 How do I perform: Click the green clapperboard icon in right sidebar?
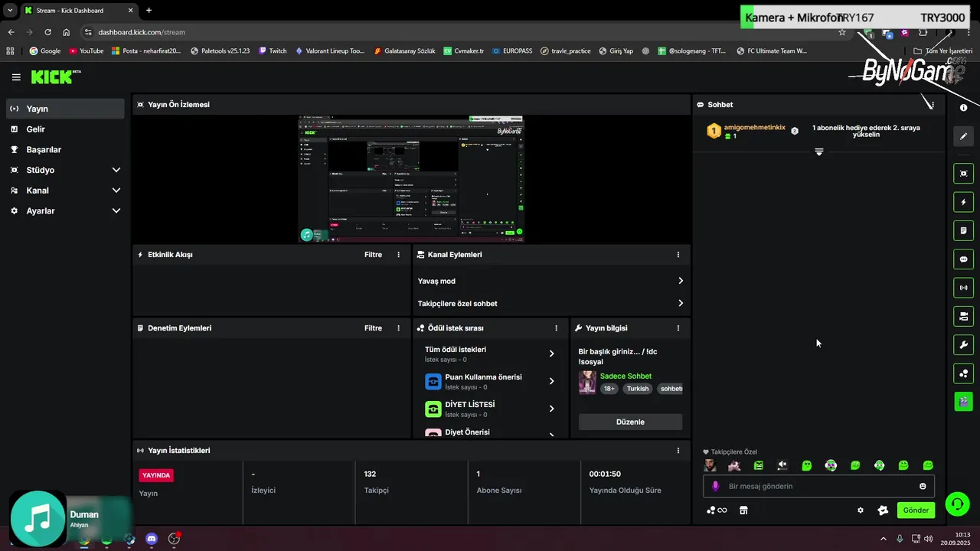coord(963,402)
